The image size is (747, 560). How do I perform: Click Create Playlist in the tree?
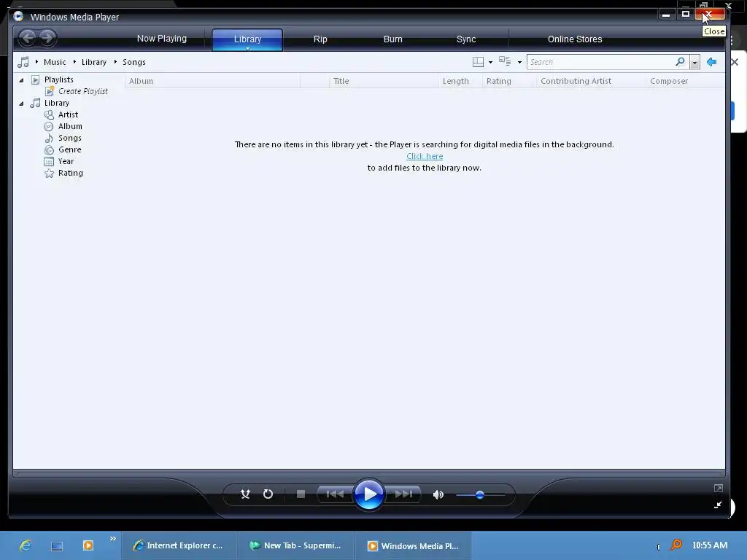tap(83, 91)
